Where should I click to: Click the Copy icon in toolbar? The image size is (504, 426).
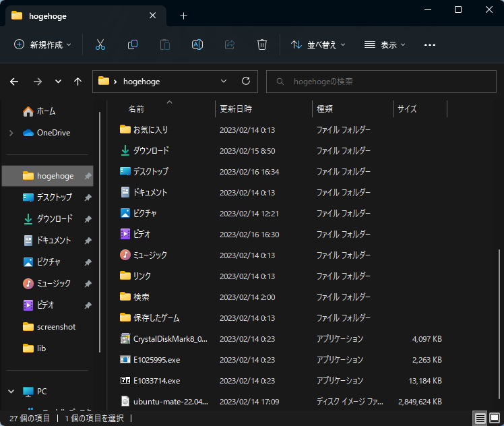[x=133, y=44]
